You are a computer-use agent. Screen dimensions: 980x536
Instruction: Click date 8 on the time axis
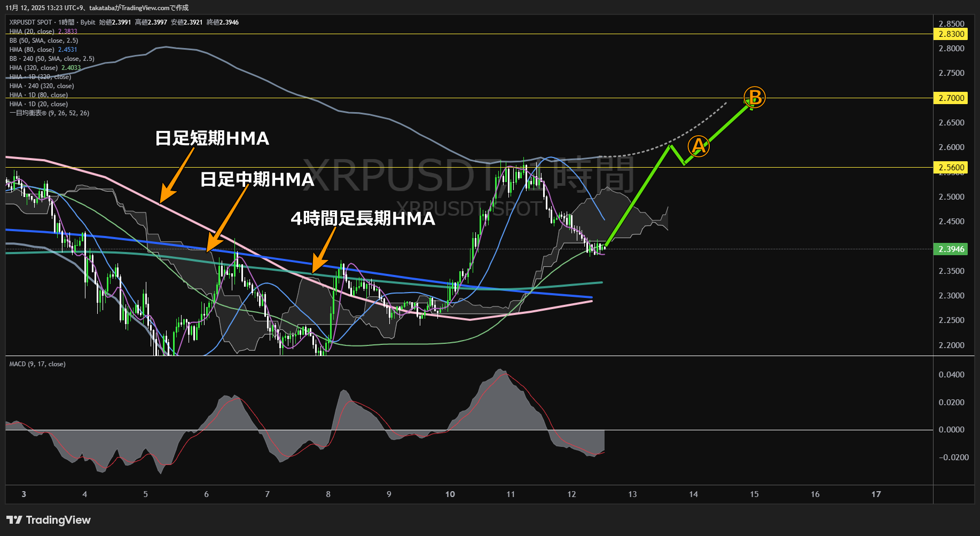point(328,494)
